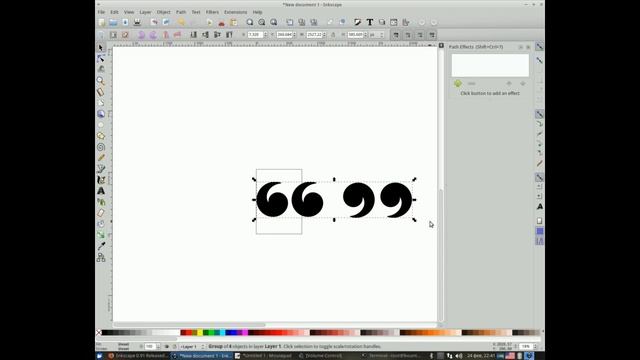Open the Extensions menu
This screenshot has height=360, width=640.
click(x=236, y=12)
